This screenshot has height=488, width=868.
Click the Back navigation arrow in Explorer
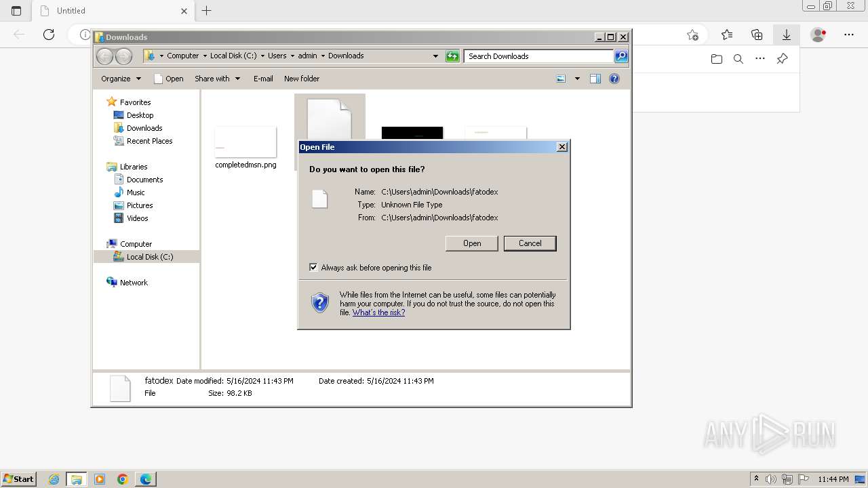[x=104, y=56]
